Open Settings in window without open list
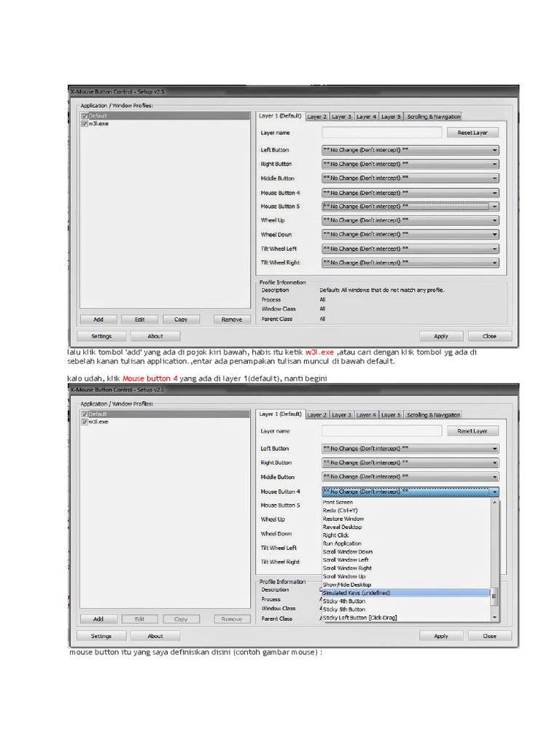 (101, 336)
